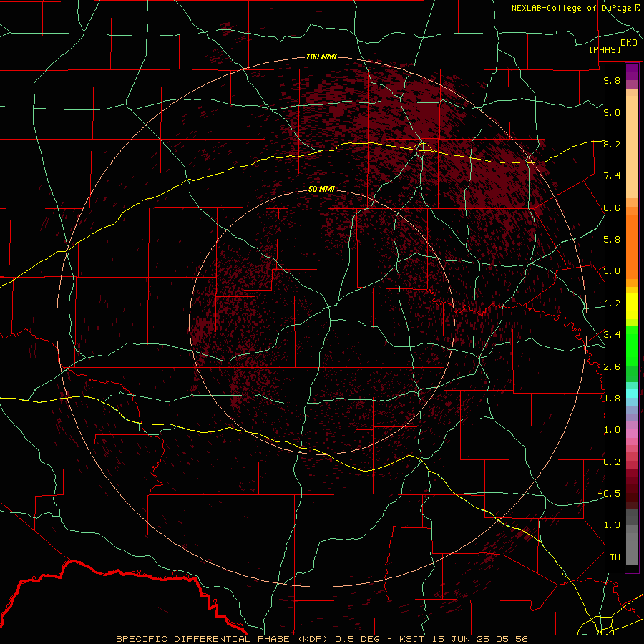The height and width of the screenshot is (644, 644).
Task: Click the TH threshold label on the scale
Action: click(615, 557)
